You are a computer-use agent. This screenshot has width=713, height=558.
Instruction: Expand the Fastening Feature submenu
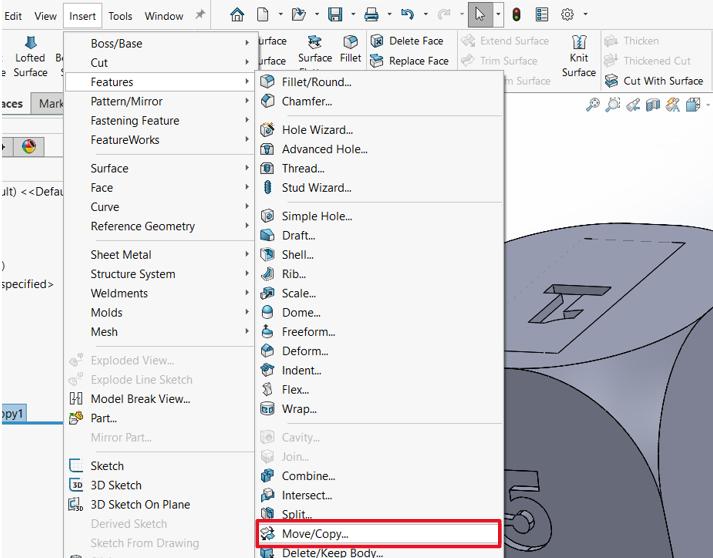(159, 121)
